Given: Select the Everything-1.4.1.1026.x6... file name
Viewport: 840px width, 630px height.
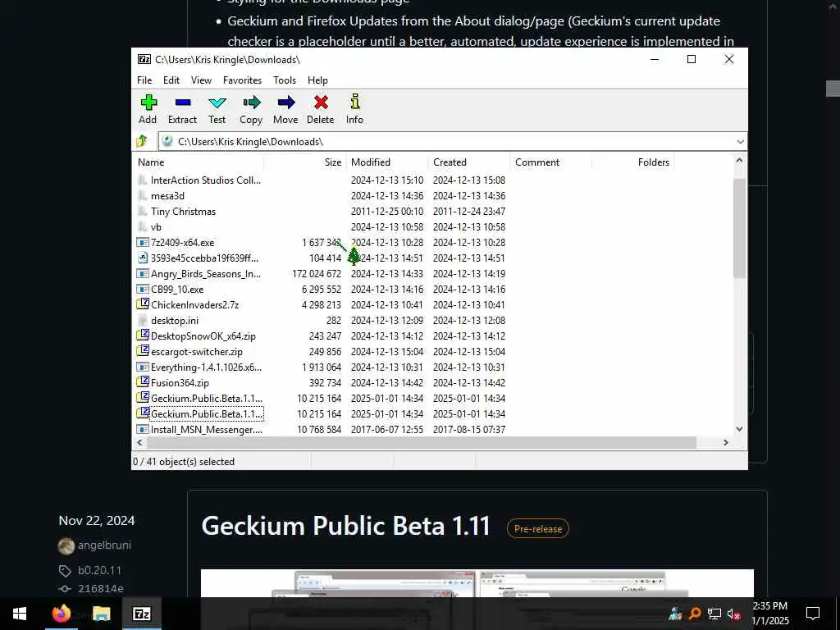Looking at the screenshot, I should [206, 367].
